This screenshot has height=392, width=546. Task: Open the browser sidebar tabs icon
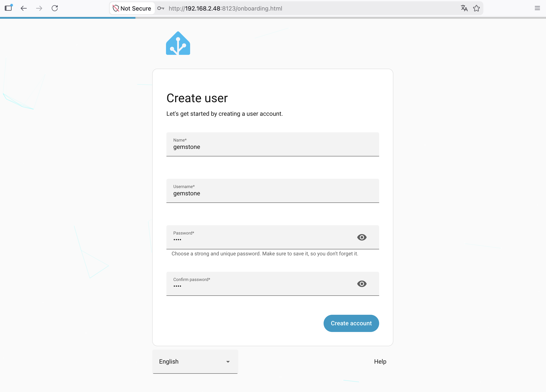[x=8, y=8]
